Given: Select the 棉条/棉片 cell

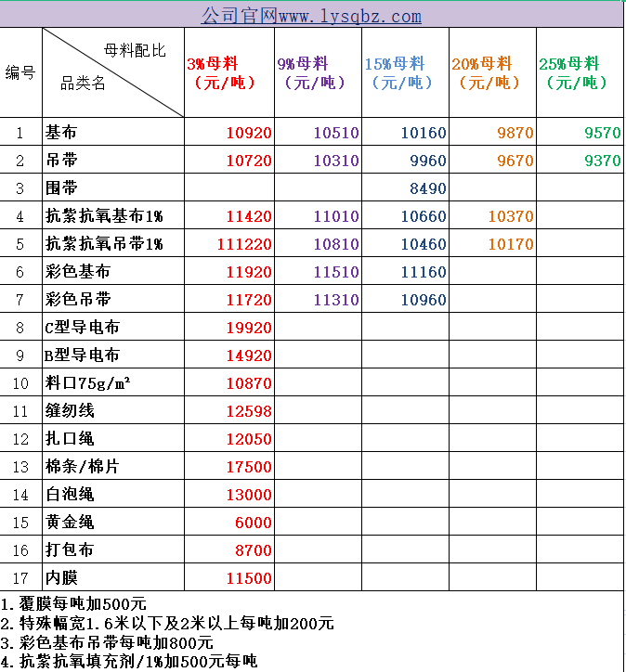Looking at the screenshot, I should [113, 466].
